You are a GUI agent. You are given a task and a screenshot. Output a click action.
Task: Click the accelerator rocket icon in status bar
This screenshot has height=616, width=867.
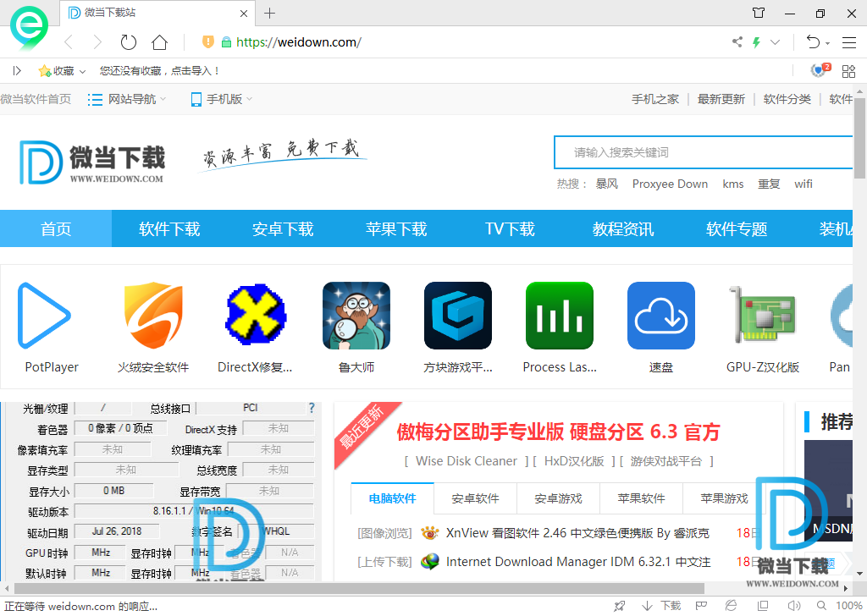619,606
